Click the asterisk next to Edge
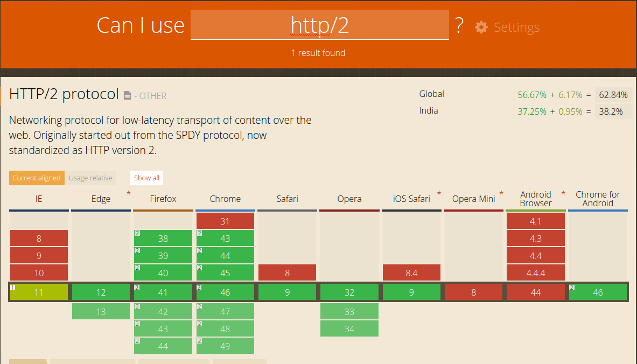The height and width of the screenshot is (364, 637). (x=128, y=194)
